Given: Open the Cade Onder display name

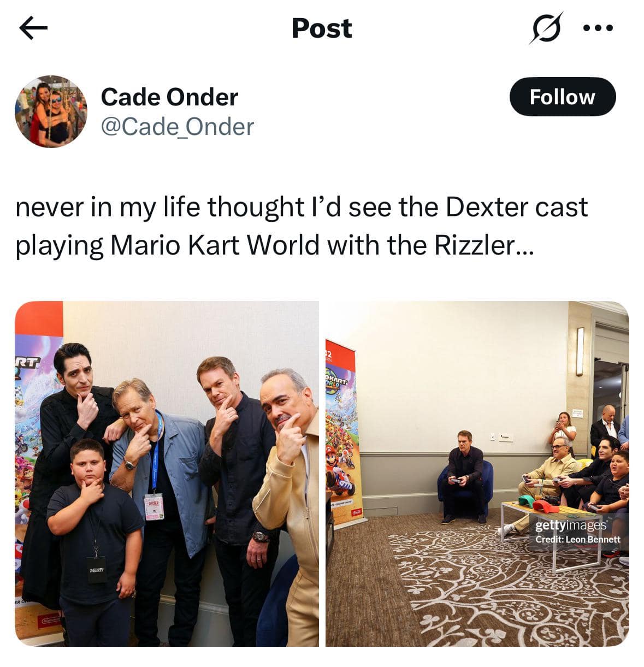Looking at the screenshot, I should (169, 97).
